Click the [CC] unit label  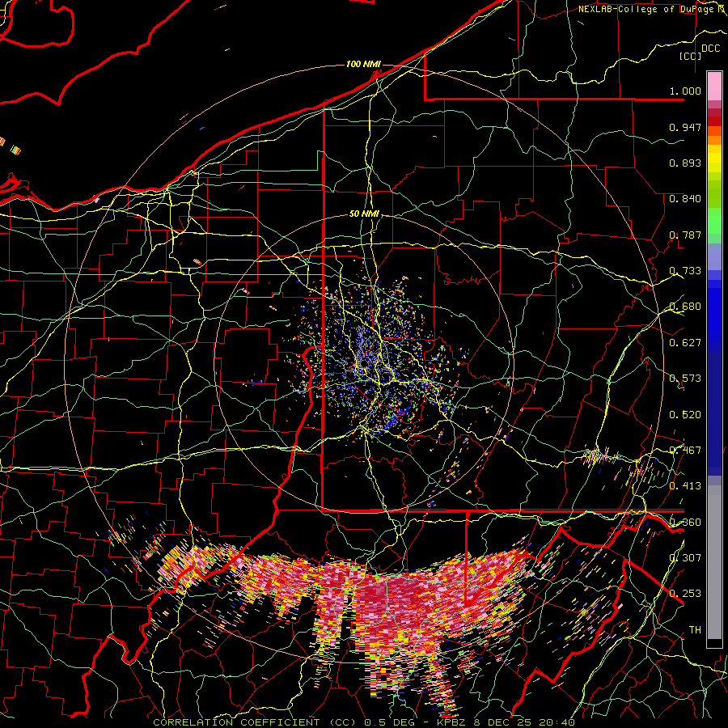(690, 56)
